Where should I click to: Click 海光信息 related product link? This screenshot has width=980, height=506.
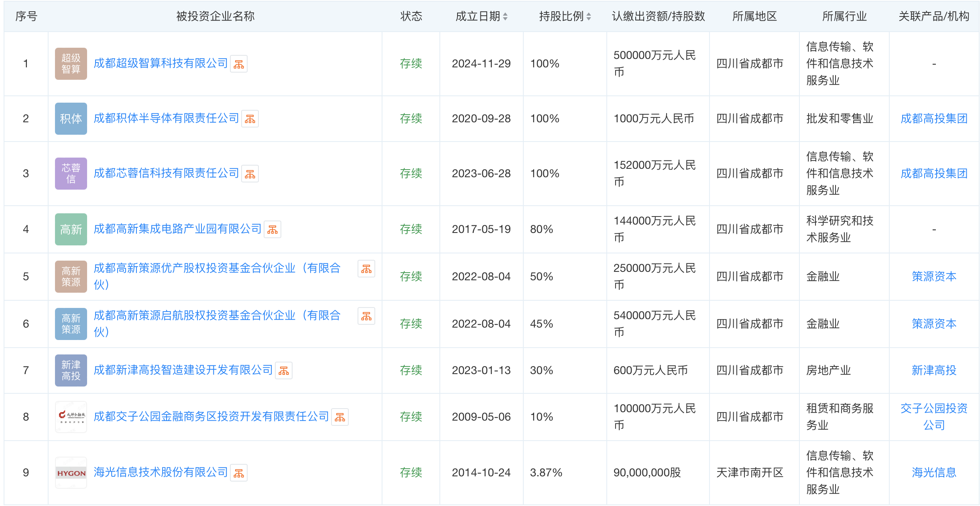coord(934,472)
